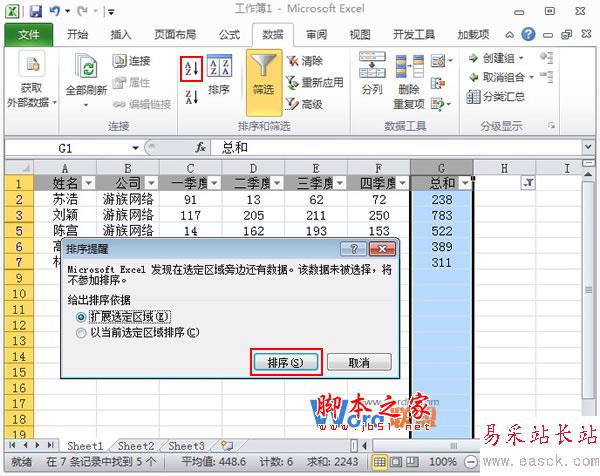
Task: Click the formula bar input showing 总和
Action: tap(396, 148)
